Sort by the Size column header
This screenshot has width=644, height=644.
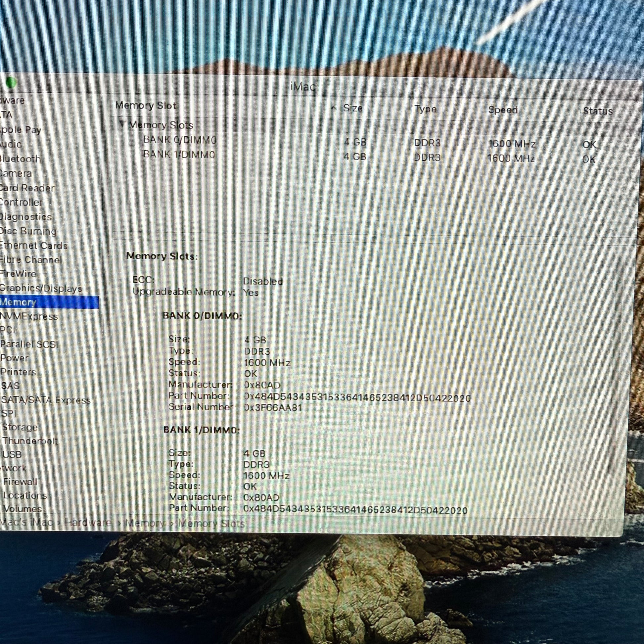coord(353,108)
